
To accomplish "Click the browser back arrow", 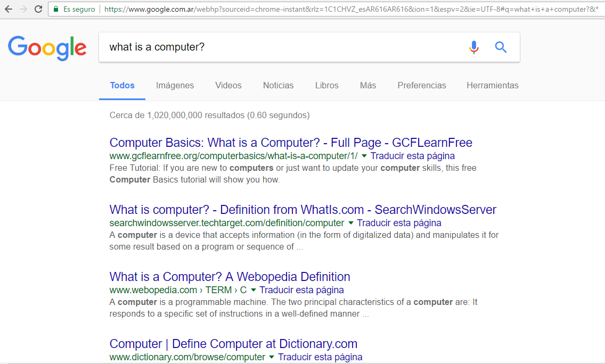I will point(8,9).
